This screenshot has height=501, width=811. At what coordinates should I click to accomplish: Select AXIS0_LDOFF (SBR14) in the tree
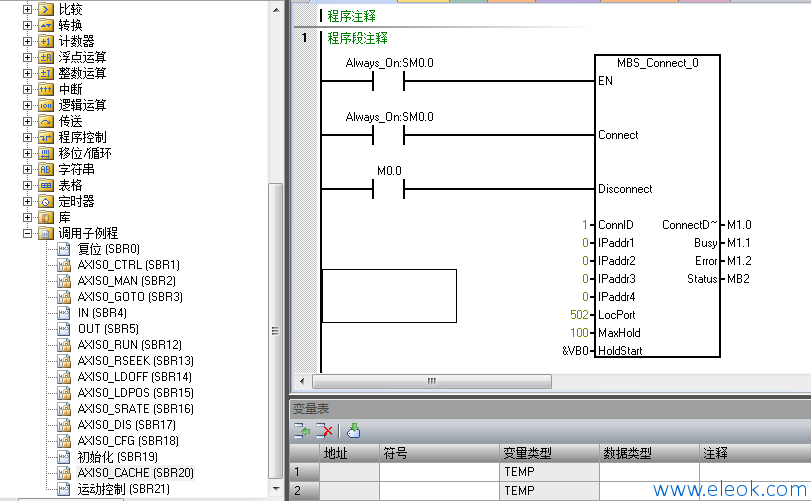click(x=134, y=377)
